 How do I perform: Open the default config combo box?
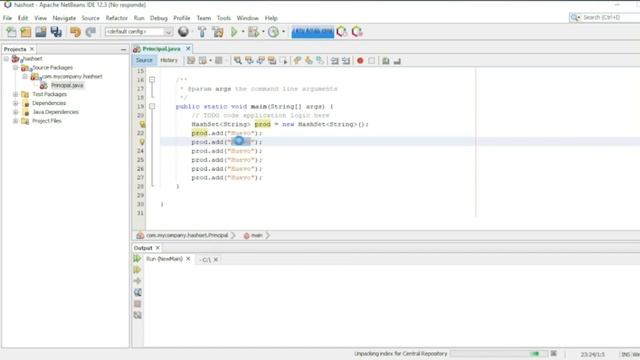click(x=139, y=32)
